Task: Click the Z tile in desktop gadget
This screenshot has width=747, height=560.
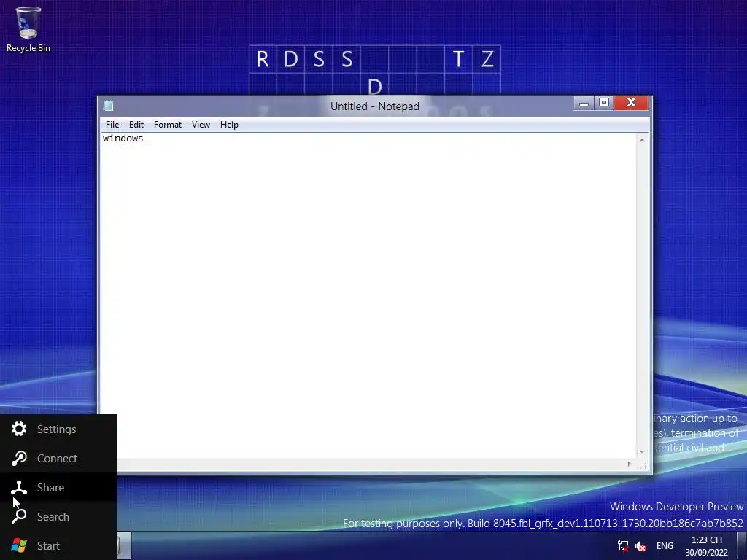Action: click(487, 59)
